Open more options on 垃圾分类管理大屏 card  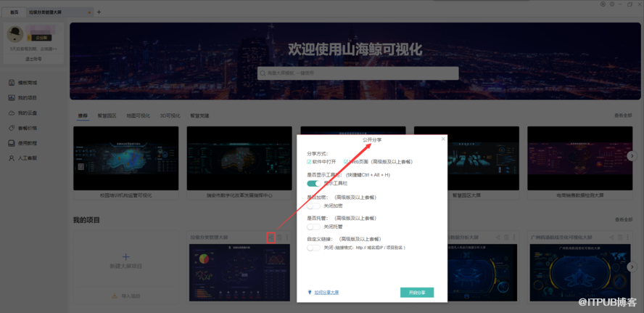[x=287, y=237]
